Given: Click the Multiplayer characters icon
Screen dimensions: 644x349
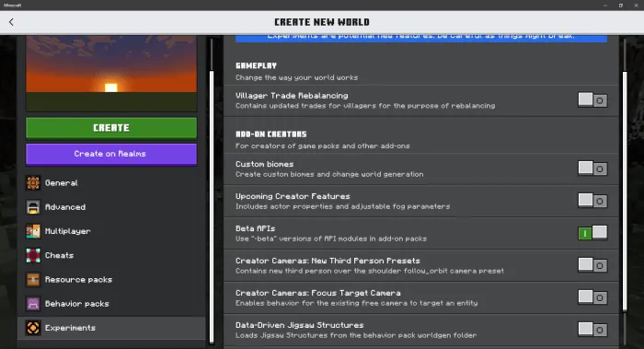Looking at the screenshot, I should tap(33, 231).
